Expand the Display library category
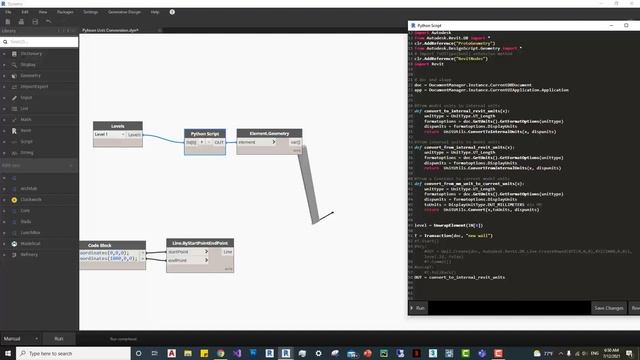This screenshot has width=640, height=360. pos(4,64)
